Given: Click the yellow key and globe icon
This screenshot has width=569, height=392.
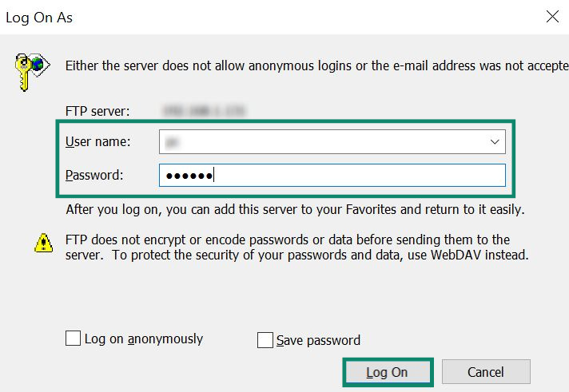Looking at the screenshot, I should (x=32, y=72).
